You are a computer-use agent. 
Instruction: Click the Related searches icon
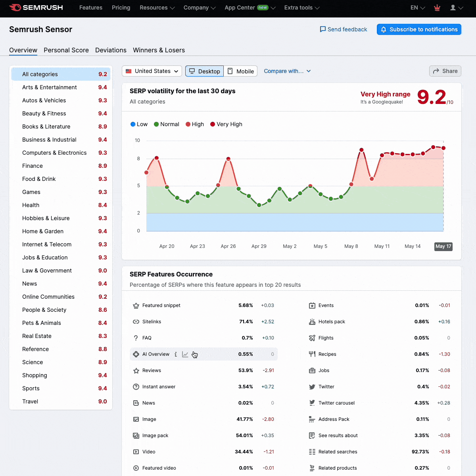pos(312,452)
